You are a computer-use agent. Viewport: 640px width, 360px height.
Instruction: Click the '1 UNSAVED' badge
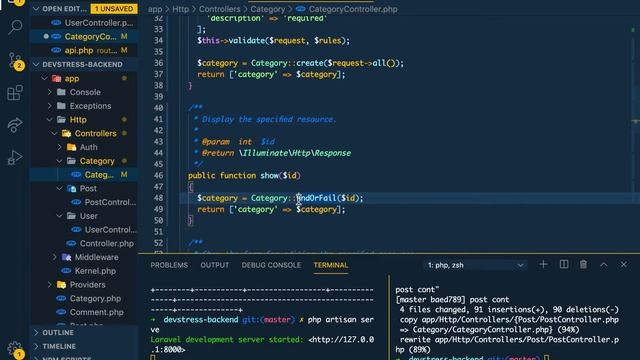pyautogui.click(x=114, y=9)
